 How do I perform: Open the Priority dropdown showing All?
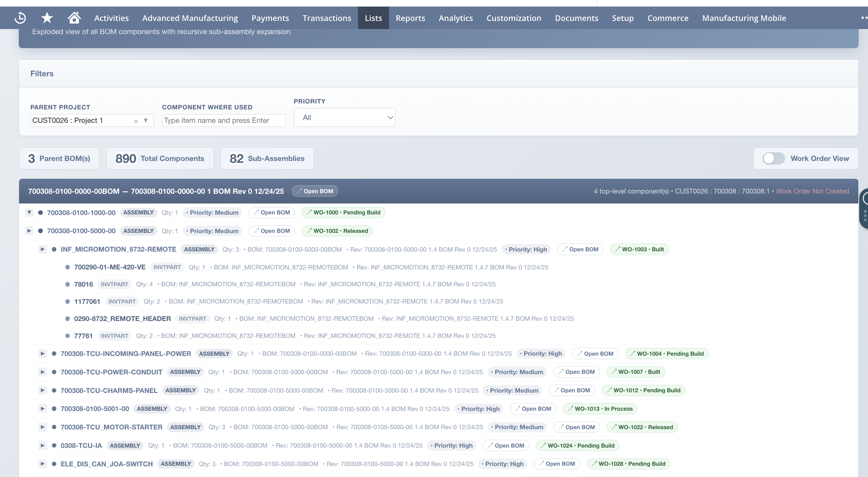click(344, 117)
